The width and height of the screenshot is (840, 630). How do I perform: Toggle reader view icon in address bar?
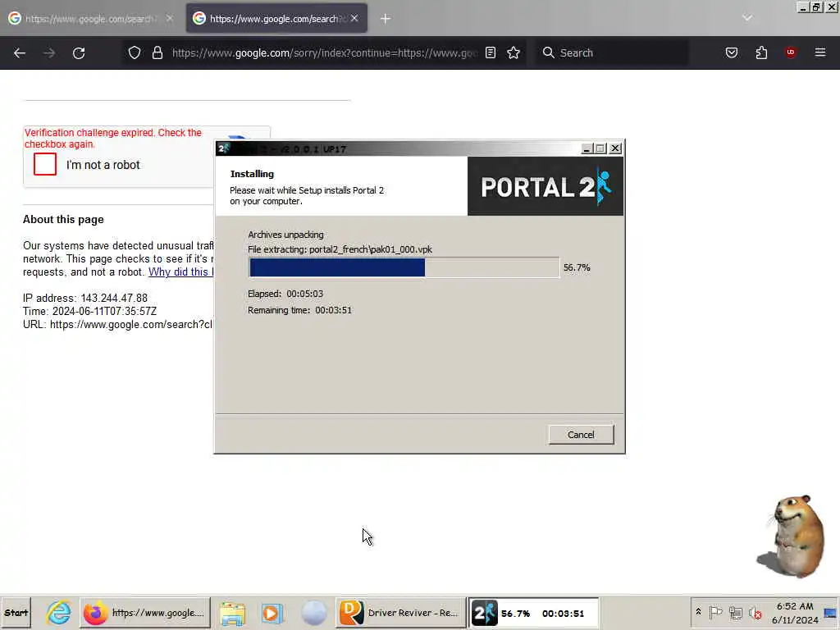click(491, 52)
